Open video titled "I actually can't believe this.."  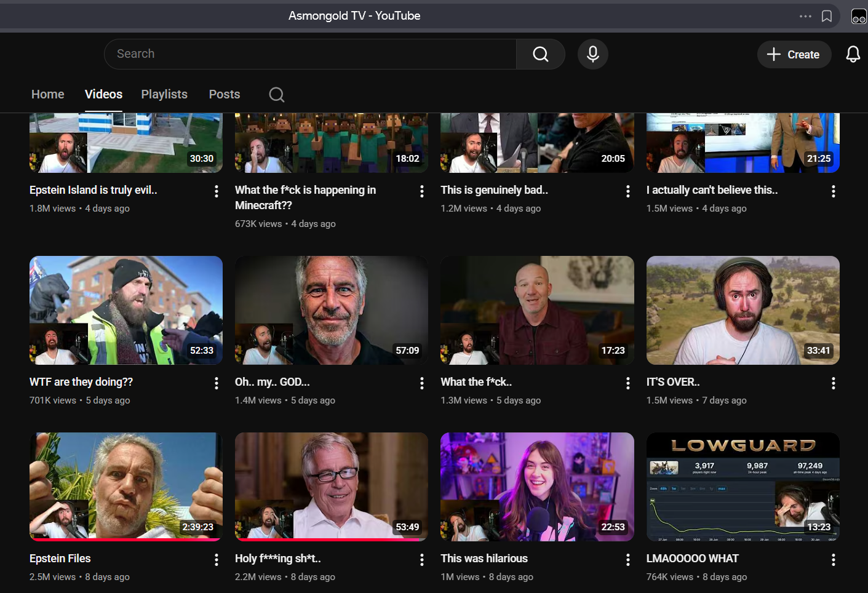click(x=712, y=190)
